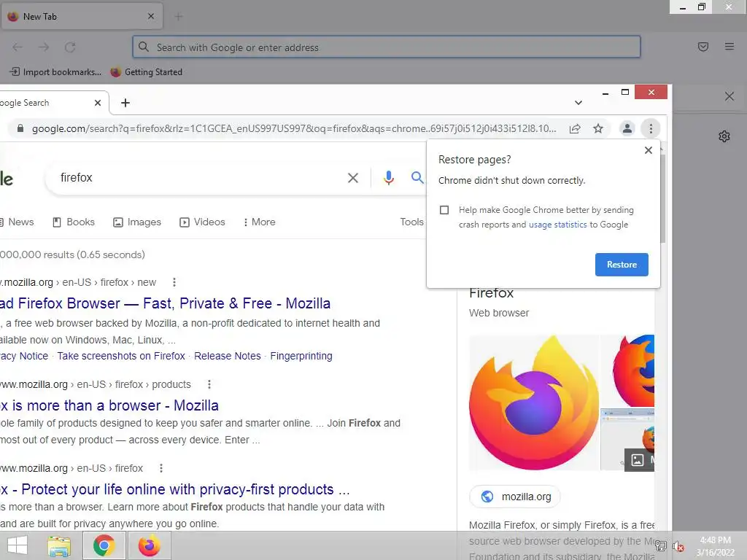Open Import bookmarks in Firefox toolbar
Viewport: 747px width, 560px height.
[55, 72]
